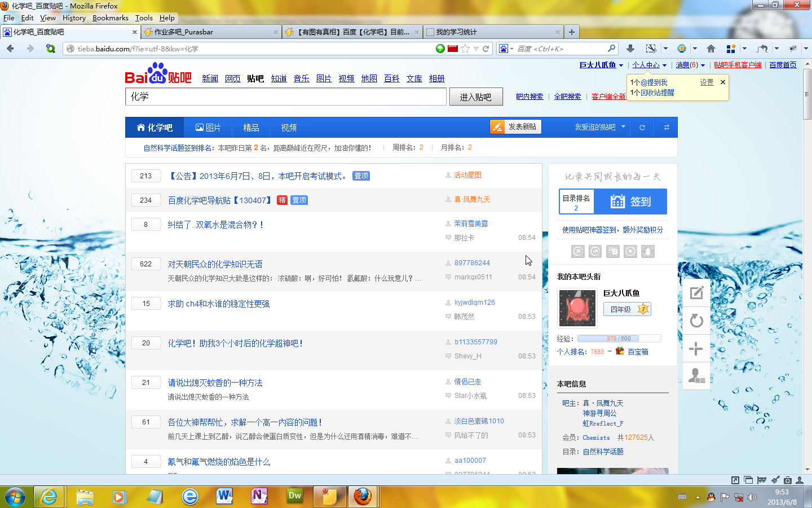This screenshot has height=508, width=812.
Task: Click the Firefox Home toolbar icon
Action: [x=710, y=49]
